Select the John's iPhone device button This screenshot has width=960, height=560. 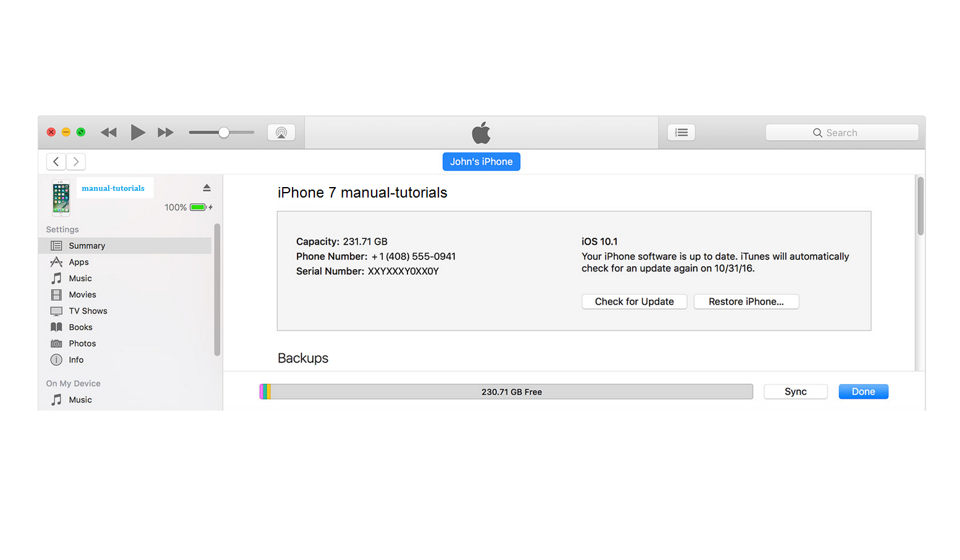[x=482, y=162]
